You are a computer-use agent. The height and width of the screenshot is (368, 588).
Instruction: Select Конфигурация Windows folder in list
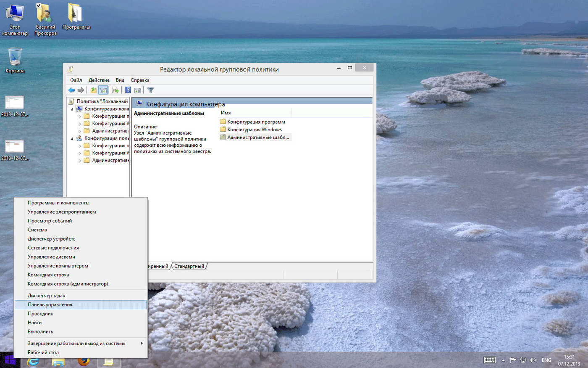(x=254, y=130)
